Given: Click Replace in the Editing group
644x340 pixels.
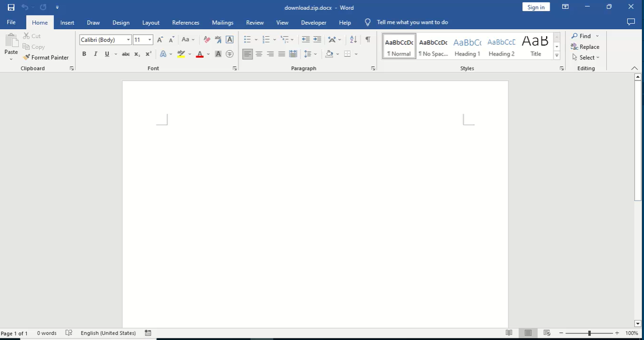Looking at the screenshot, I should click(585, 47).
